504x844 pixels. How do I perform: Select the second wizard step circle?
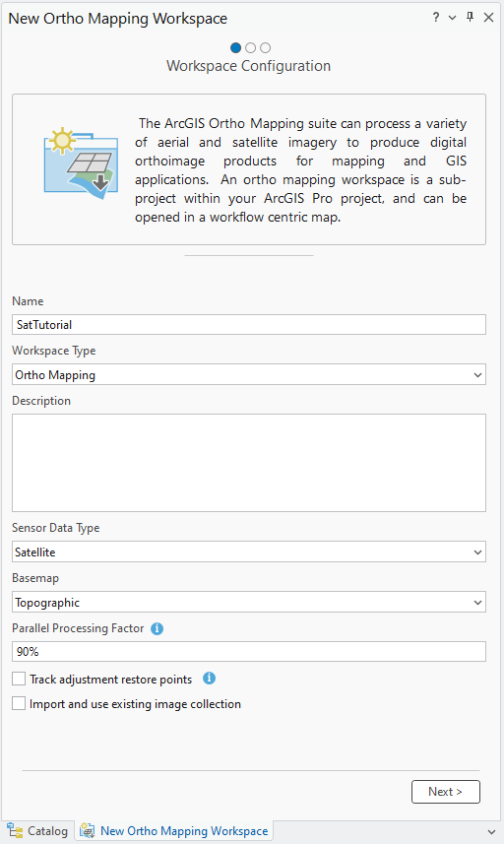tap(250, 48)
